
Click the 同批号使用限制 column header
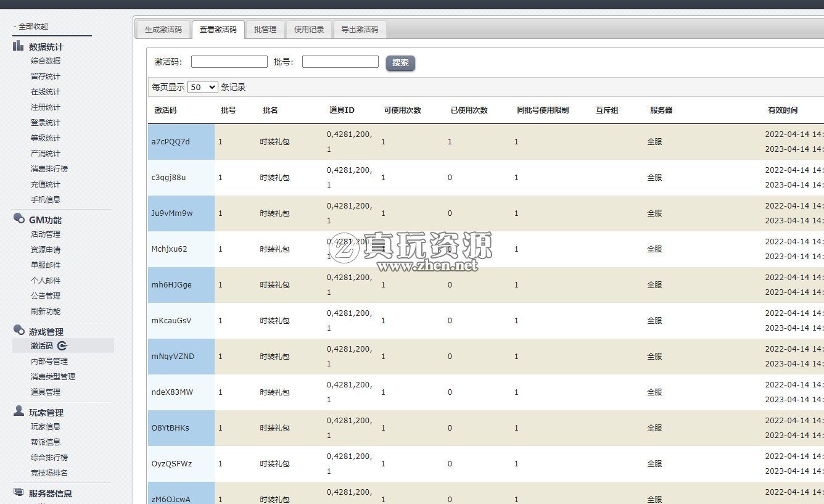543,110
